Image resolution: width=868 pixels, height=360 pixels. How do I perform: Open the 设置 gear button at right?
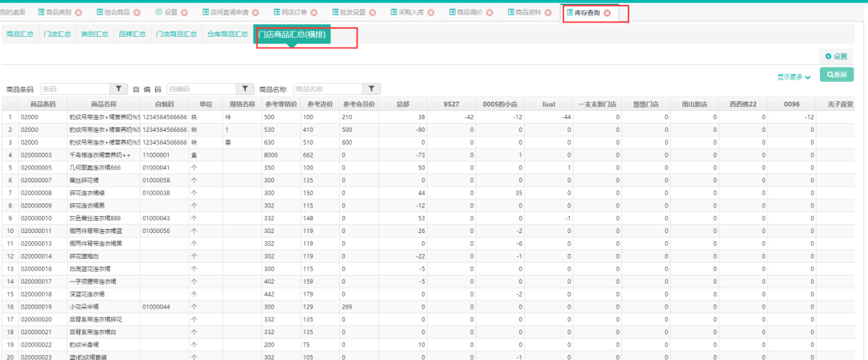(836, 56)
